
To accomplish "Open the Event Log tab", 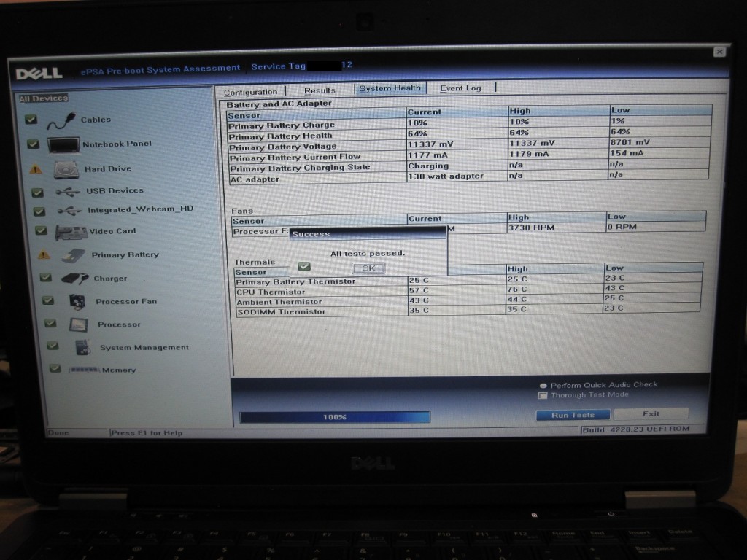I will point(461,88).
